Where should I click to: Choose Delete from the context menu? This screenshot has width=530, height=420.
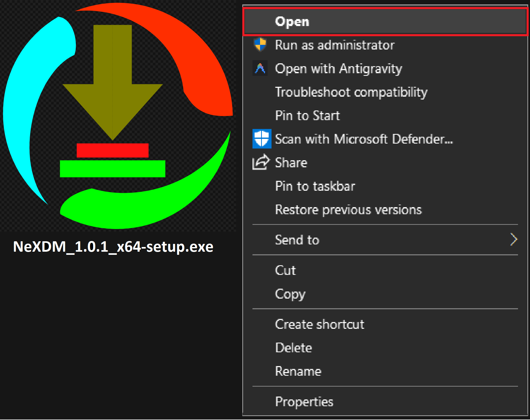click(x=293, y=348)
